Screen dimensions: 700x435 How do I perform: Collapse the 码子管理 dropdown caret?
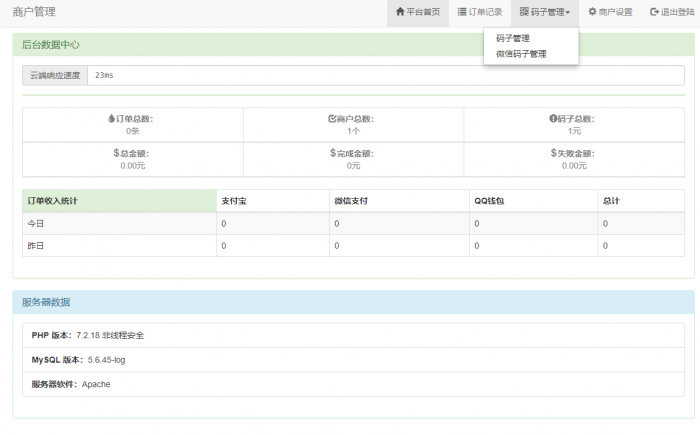[x=568, y=13]
